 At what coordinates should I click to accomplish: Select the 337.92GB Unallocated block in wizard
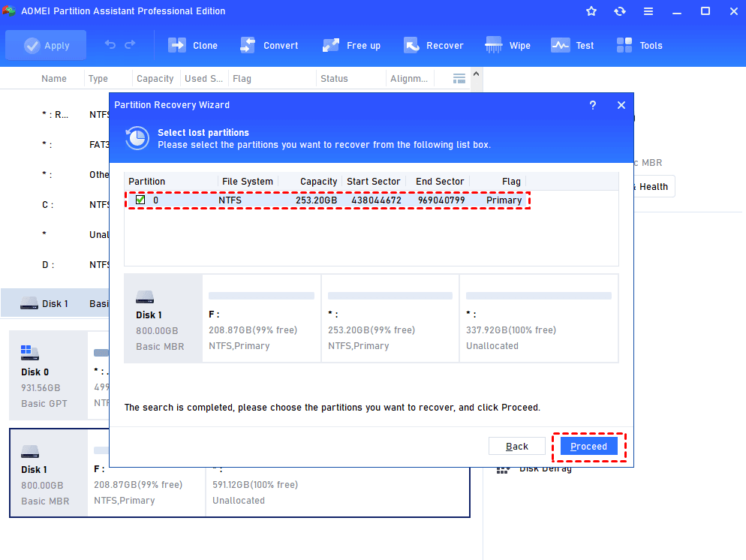(x=539, y=318)
